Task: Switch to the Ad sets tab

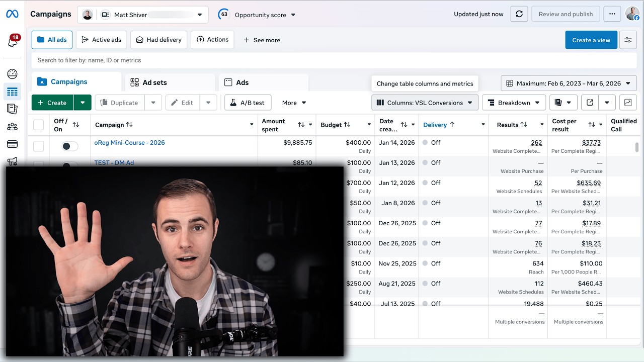Action: 170,82
